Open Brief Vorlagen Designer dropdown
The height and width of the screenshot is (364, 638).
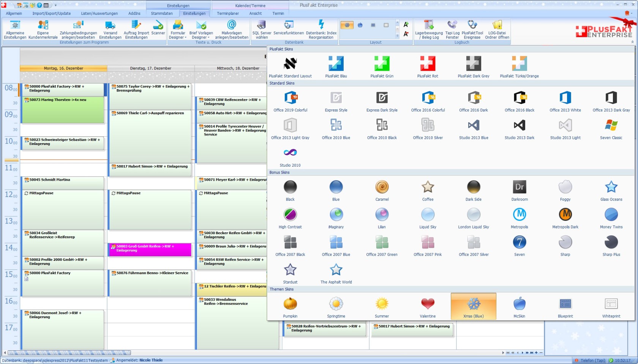201,30
